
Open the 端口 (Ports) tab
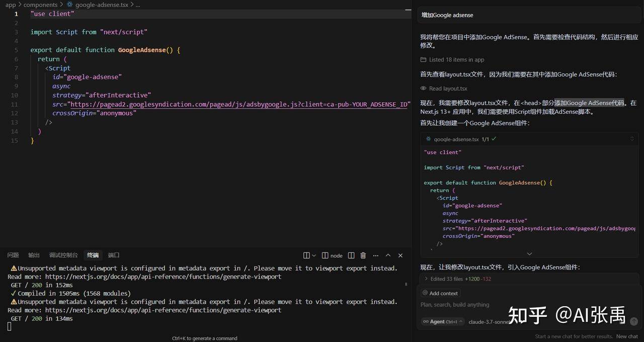coord(114,255)
